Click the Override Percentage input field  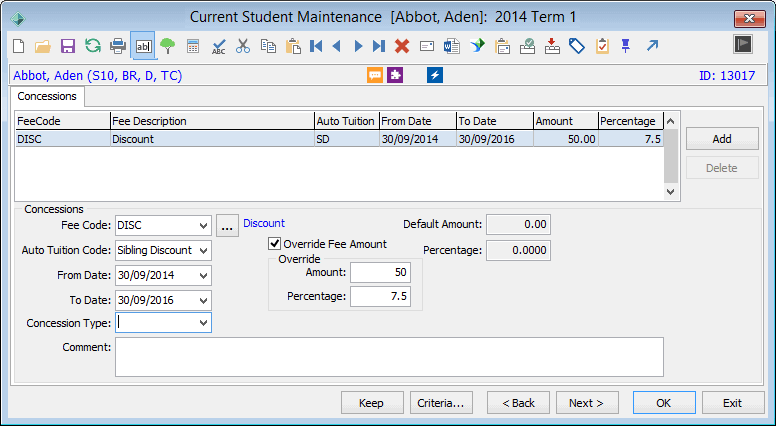[x=380, y=296]
